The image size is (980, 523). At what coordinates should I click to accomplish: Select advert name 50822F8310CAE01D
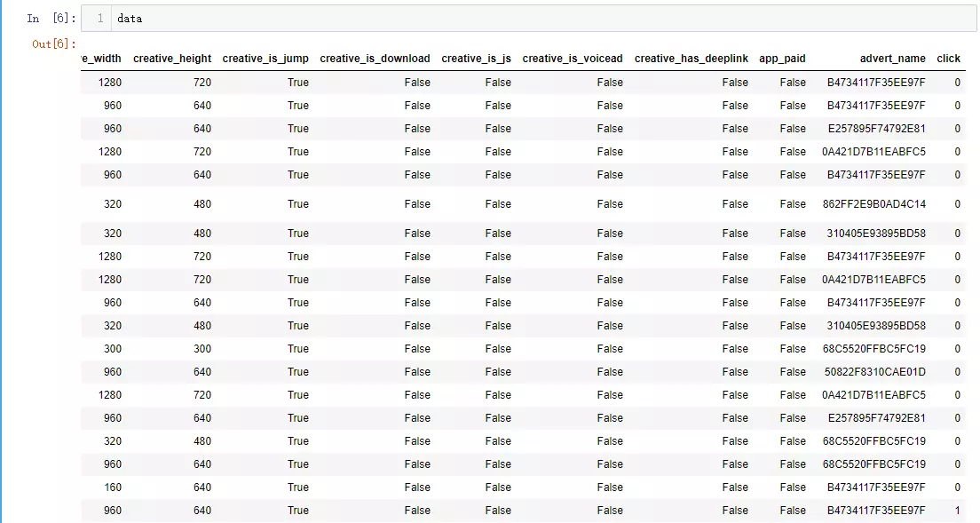click(875, 372)
